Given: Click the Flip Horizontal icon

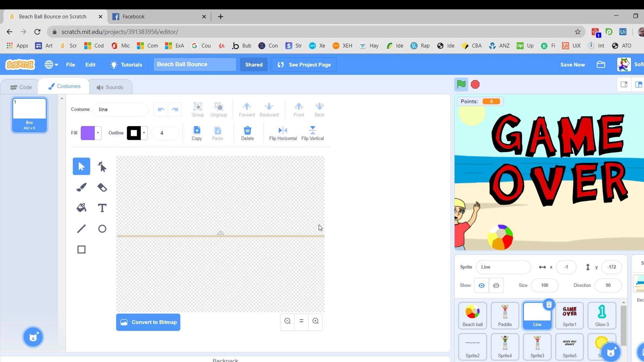Looking at the screenshot, I should click(x=283, y=130).
